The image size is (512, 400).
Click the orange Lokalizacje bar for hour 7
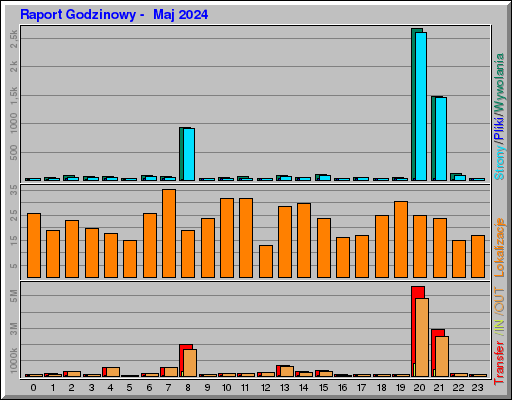point(169,233)
